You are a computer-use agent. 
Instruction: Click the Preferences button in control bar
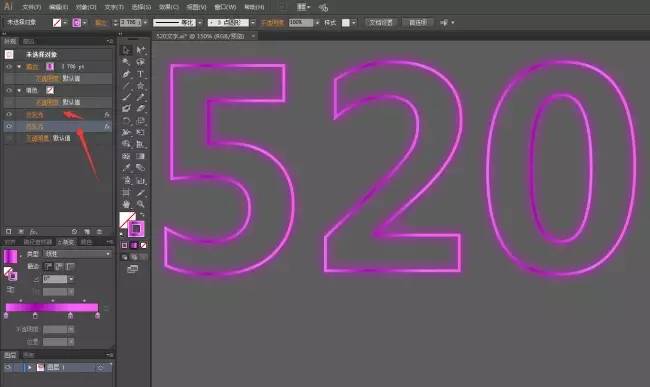click(x=418, y=23)
